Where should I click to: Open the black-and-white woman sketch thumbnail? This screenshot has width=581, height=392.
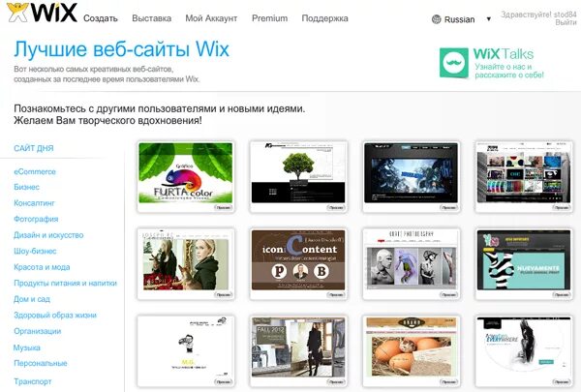[x=524, y=347]
